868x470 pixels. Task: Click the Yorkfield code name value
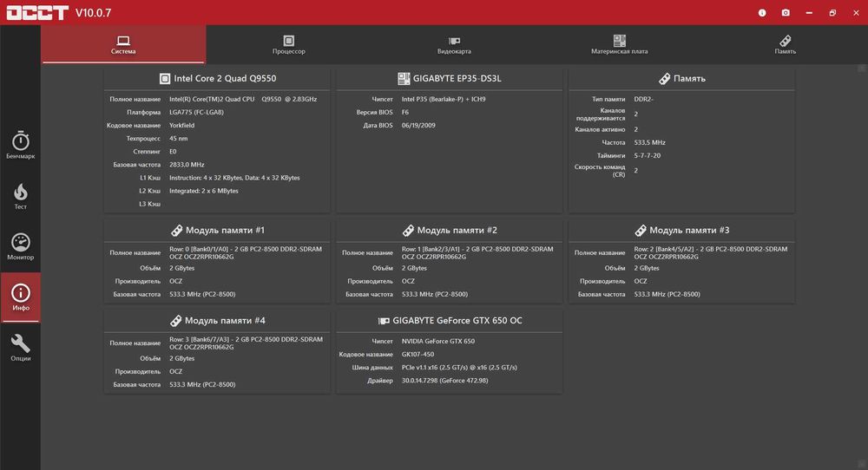coord(181,126)
